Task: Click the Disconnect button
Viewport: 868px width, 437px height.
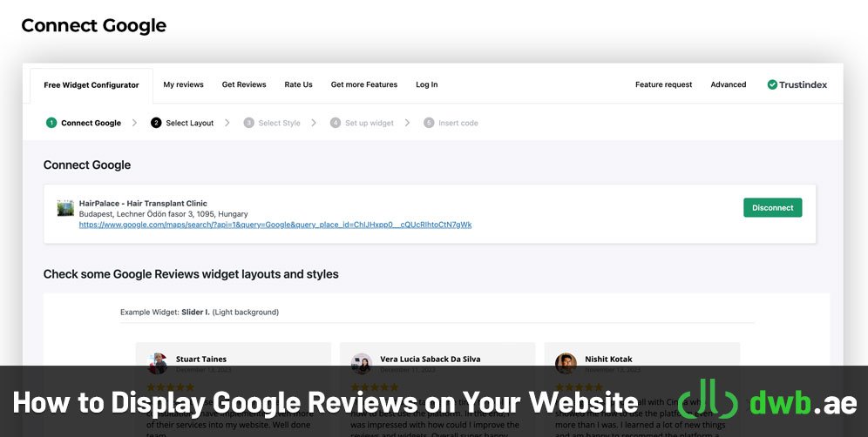Action: (x=772, y=207)
